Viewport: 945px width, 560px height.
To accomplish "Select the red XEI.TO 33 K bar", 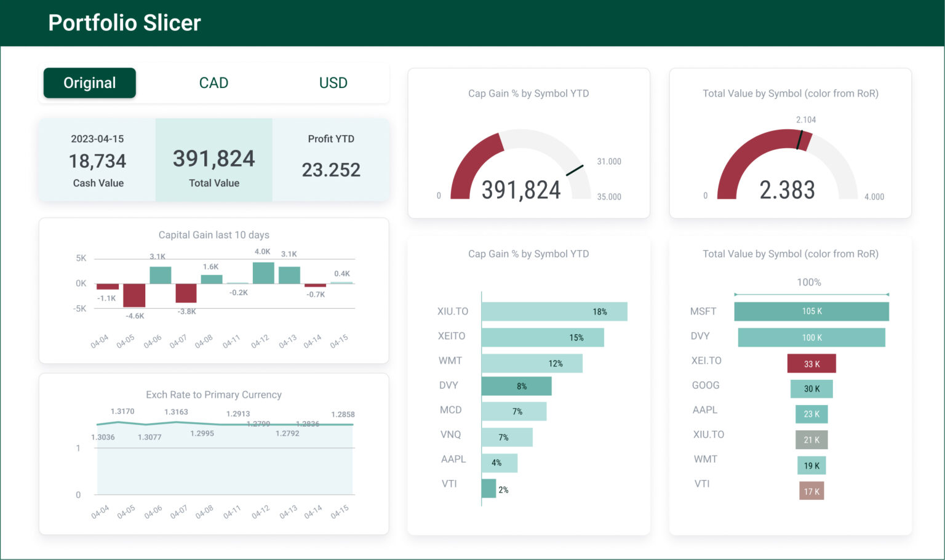I will pyautogui.click(x=811, y=363).
